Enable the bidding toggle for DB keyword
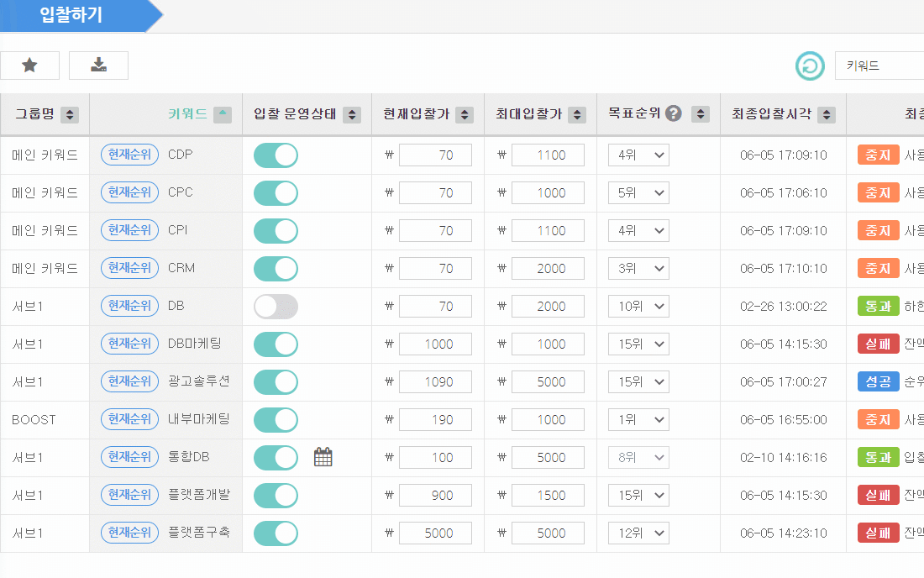Viewport: 924px width, 578px height. 276,307
